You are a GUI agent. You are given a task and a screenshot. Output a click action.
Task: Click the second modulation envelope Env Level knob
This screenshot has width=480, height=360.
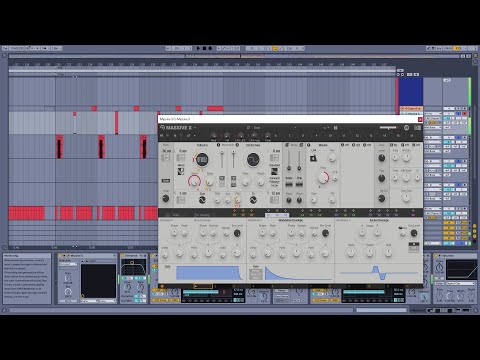(x=325, y=233)
